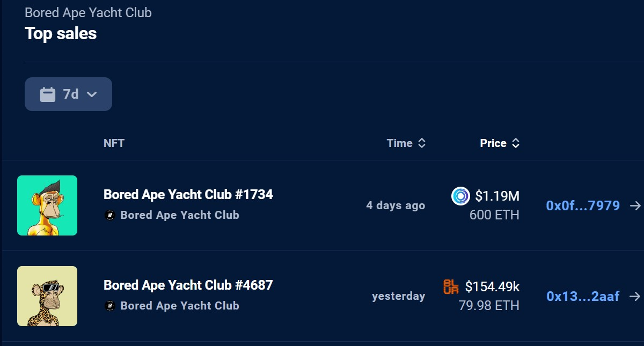Toggle the Price column sort arrows

pyautogui.click(x=516, y=143)
